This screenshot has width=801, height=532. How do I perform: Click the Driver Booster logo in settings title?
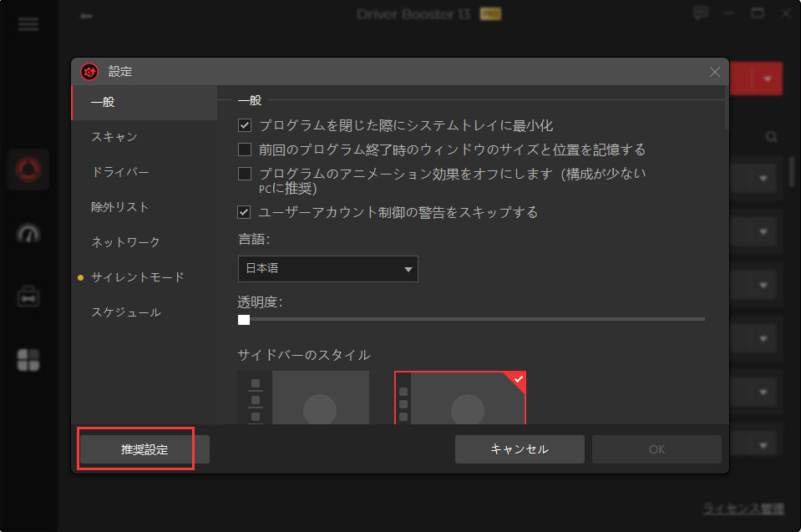(89, 72)
